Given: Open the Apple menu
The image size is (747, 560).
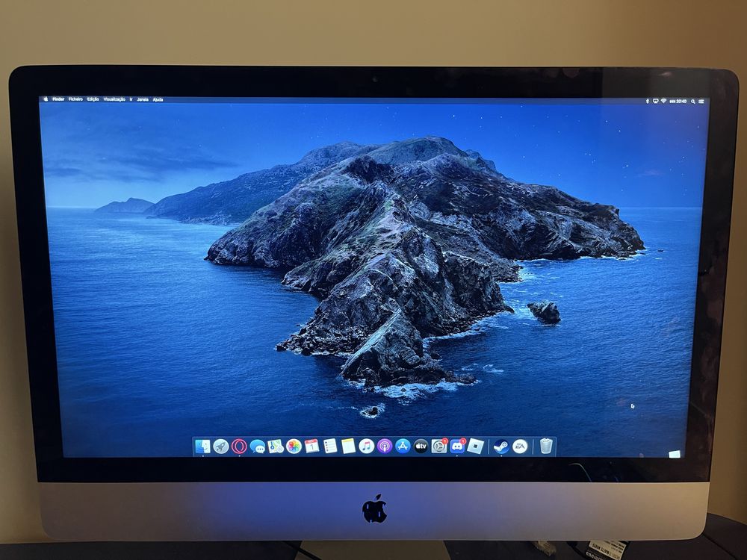Looking at the screenshot, I should (x=46, y=99).
